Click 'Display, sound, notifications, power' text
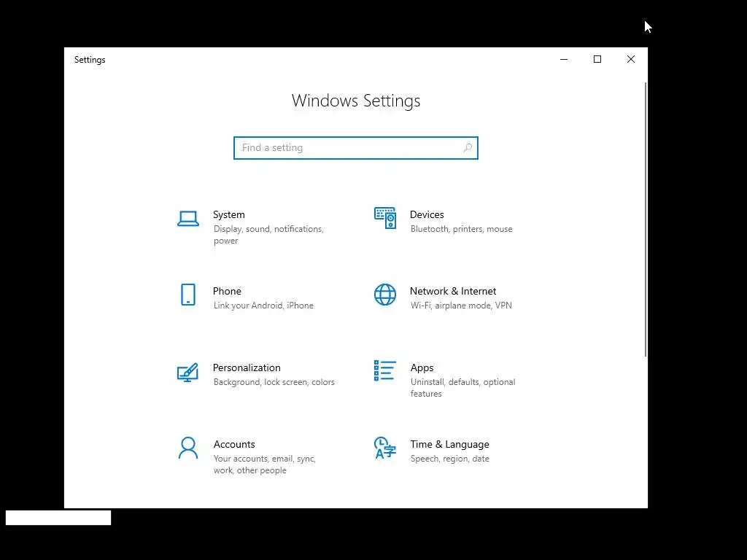 tap(268, 235)
